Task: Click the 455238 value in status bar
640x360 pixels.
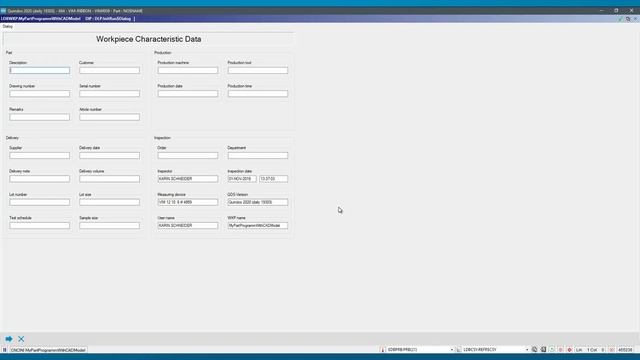Action: (x=624, y=349)
